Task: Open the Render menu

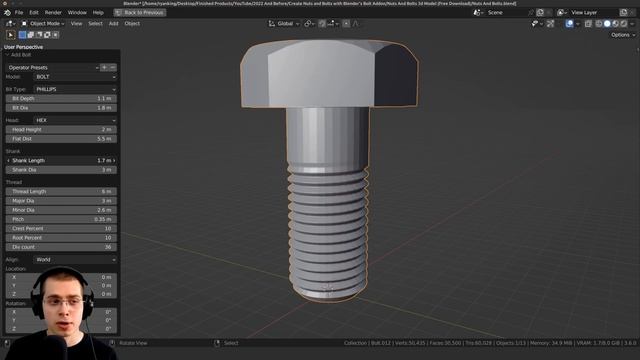Action: [x=53, y=13]
